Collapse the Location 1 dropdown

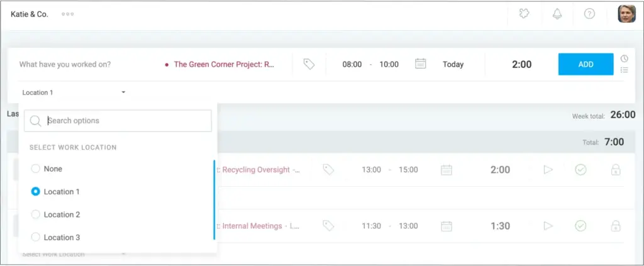pos(123,92)
